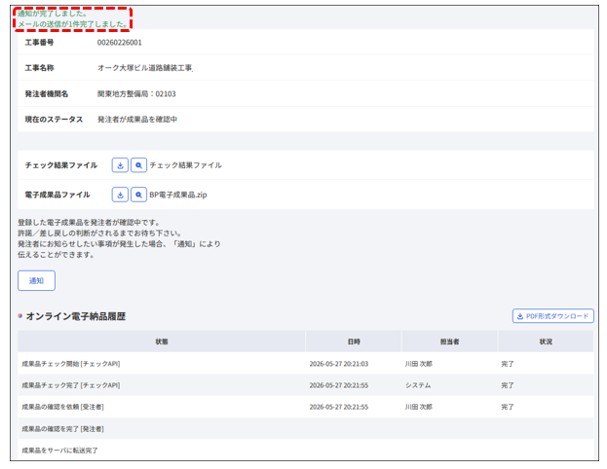Image resolution: width=607 pixels, height=469 pixels.
Task: Select row 成果品の確認を完了 [発注者]
Action: point(305,429)
